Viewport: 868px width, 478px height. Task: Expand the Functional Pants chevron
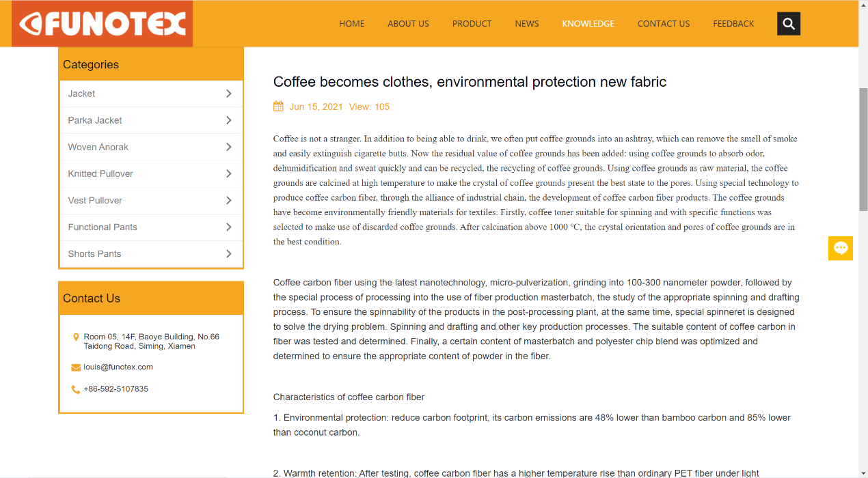(229, 227)
